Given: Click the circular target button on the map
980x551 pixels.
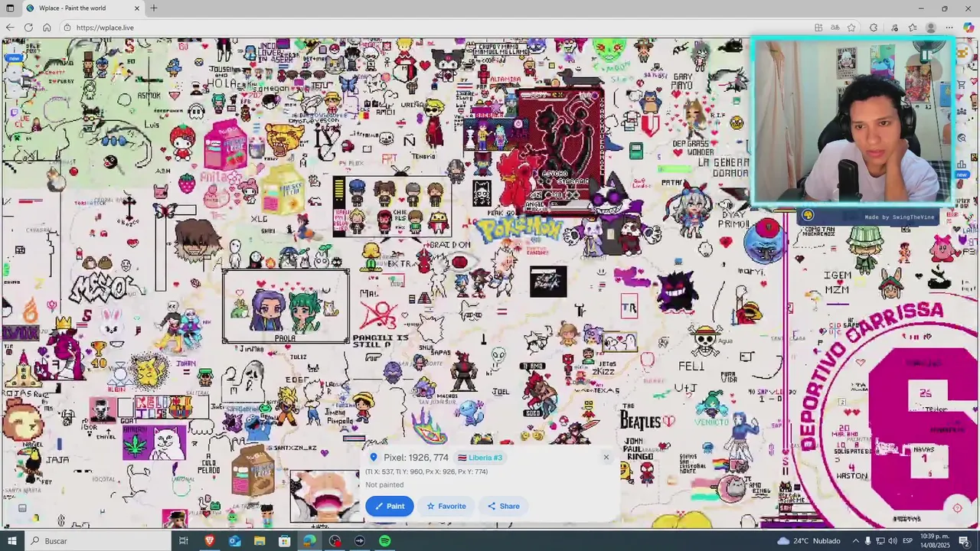Looking at the screenshot, I should click(957, 508).
